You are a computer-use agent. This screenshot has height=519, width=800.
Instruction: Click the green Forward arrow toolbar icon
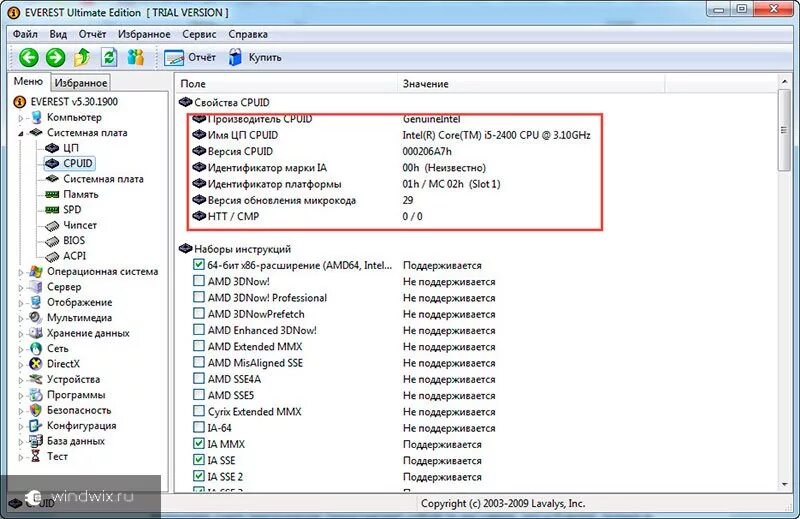point(55,57)
